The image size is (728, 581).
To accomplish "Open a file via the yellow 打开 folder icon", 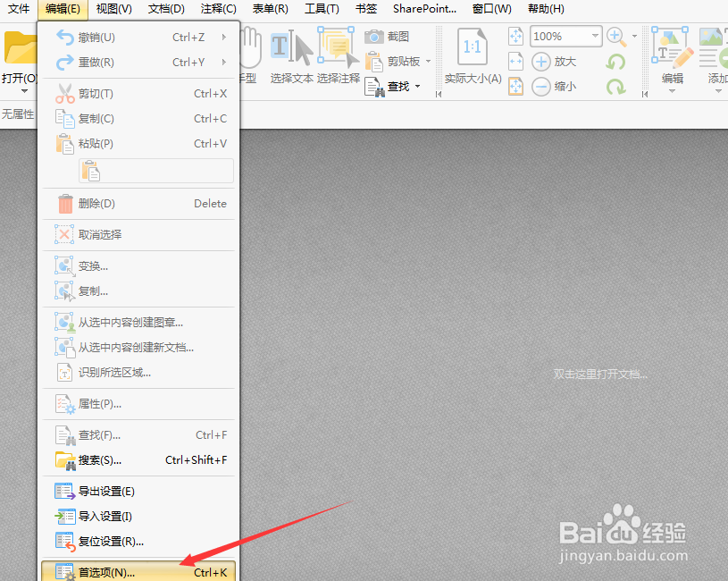I will tap(20, 45).
